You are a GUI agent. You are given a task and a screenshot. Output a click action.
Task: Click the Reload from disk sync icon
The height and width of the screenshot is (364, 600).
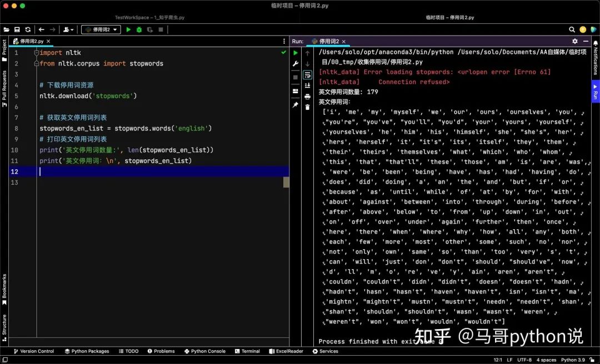point(28,29)
